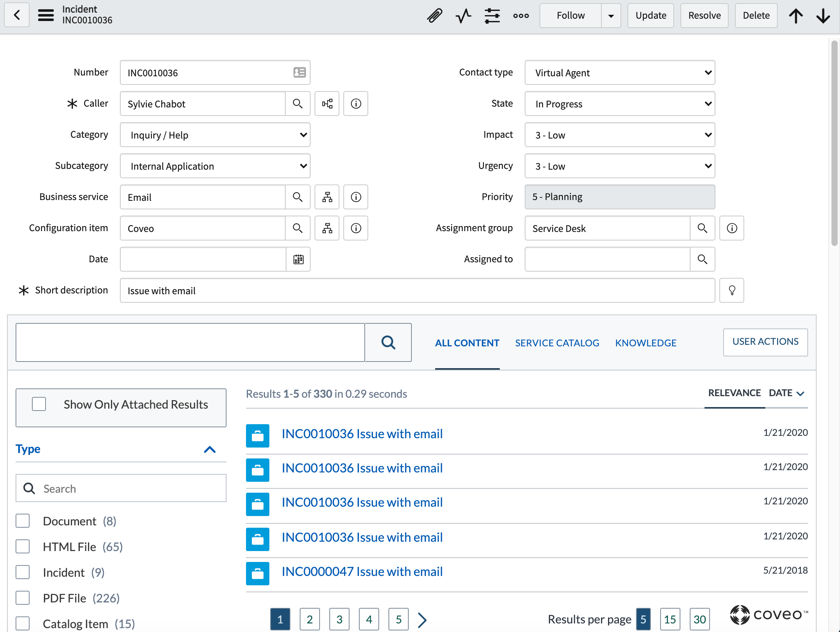
Task: Go to results page 2
Action: (x=310, y=619)
